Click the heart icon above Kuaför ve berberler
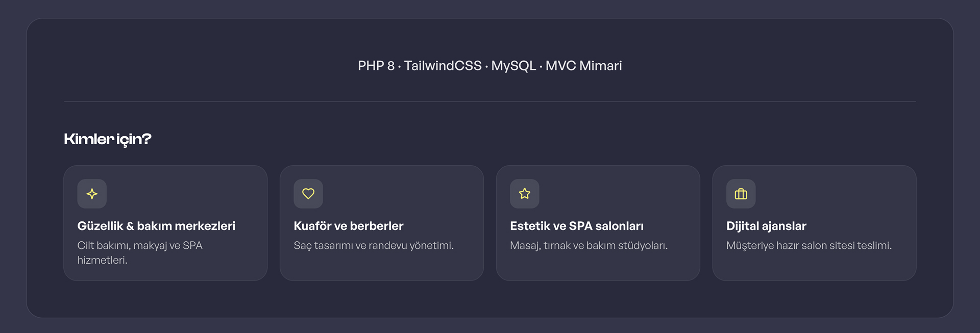 (x=308, y=194)
